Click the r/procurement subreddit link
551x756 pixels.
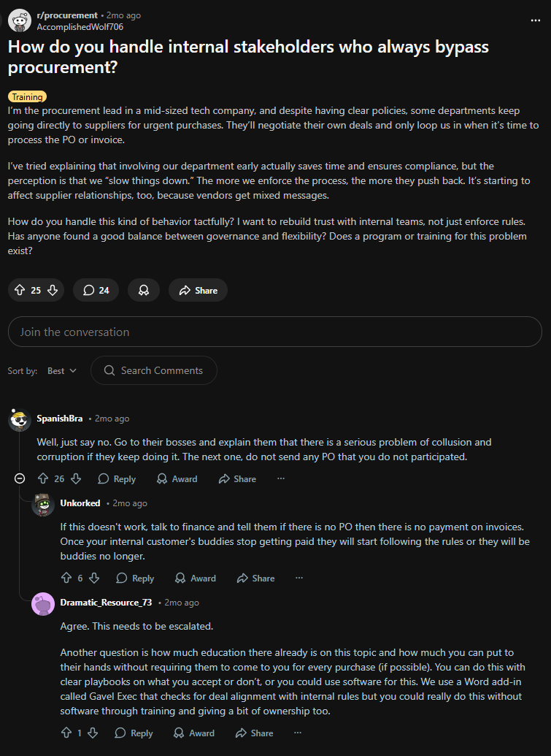[x=66, y=15]
